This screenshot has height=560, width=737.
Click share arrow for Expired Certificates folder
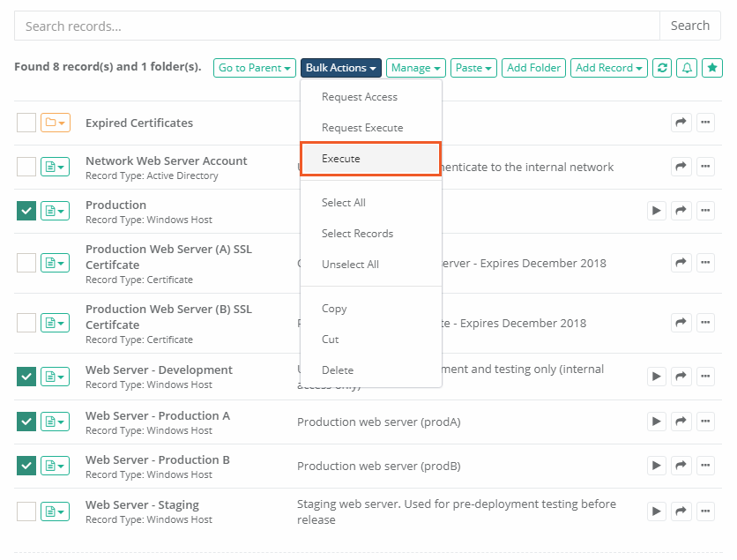681,123
